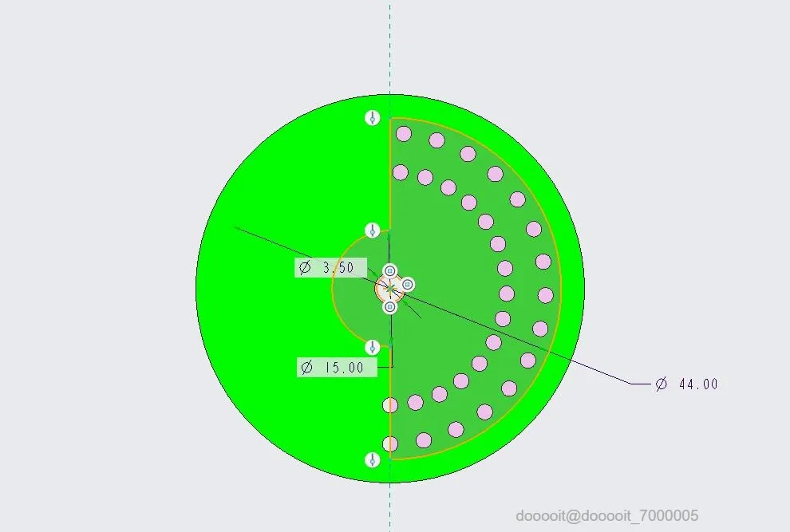Click the dooooit@dooooit_7000005 watermark text
The width and height of the screenshot is (790, 532).
point(607,516)
